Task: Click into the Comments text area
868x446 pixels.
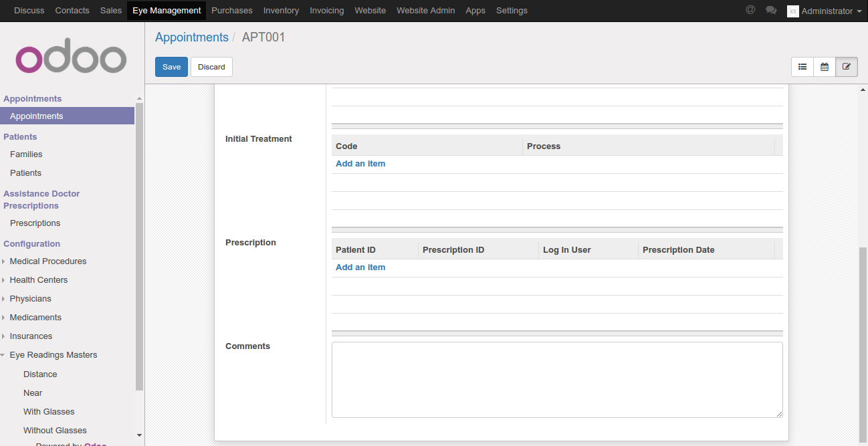Action: (x=557, y=380)
